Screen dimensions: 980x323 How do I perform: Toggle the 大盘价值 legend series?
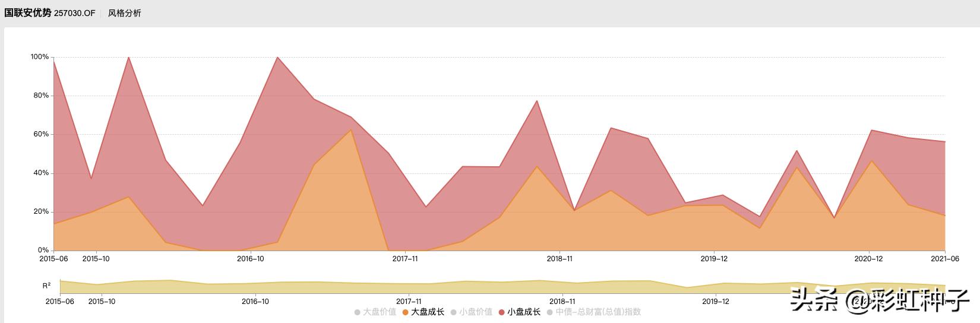click(x=375, y=312)
